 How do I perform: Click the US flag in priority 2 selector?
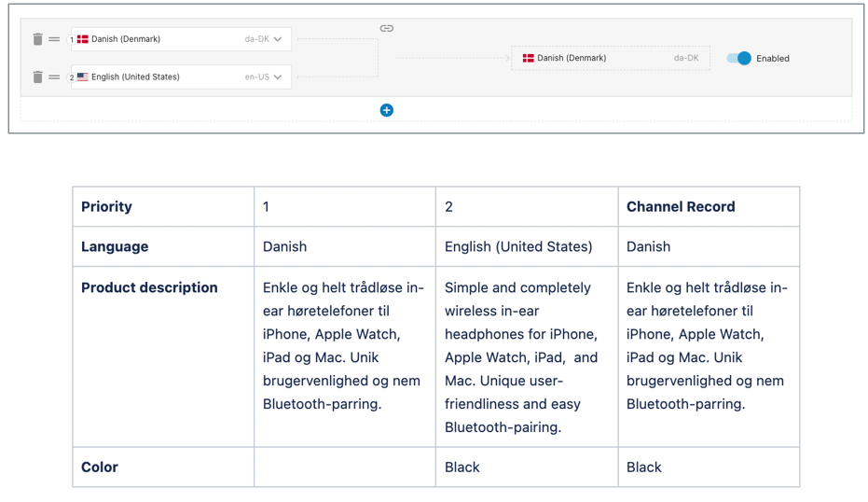82,77
